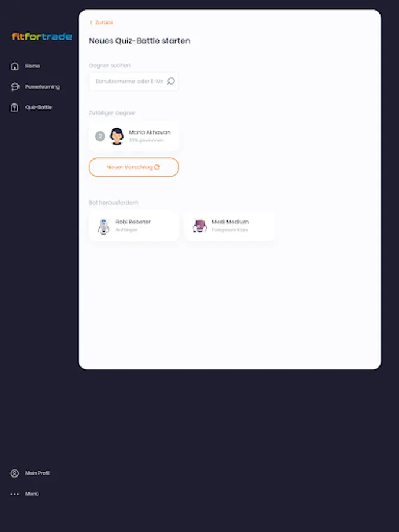Click the Neuer Vorschlag button
Screen dimensions: 399x532
(x=134, y=167)
